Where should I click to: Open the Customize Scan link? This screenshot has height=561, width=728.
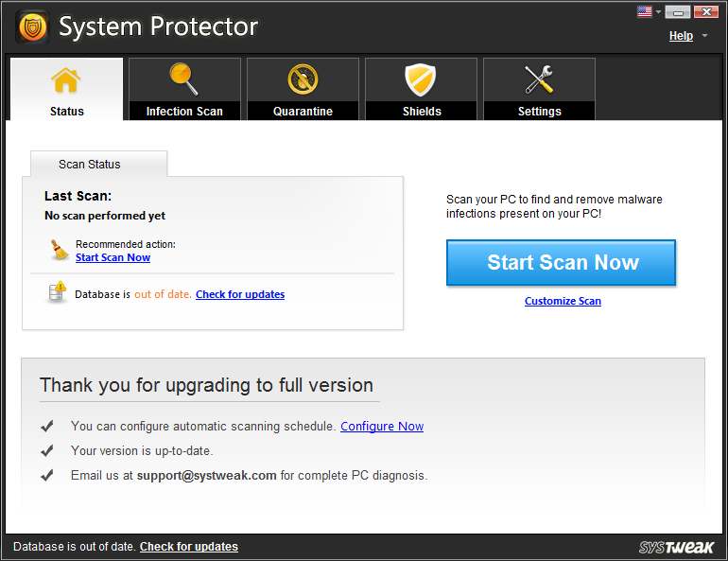(563, 301)
